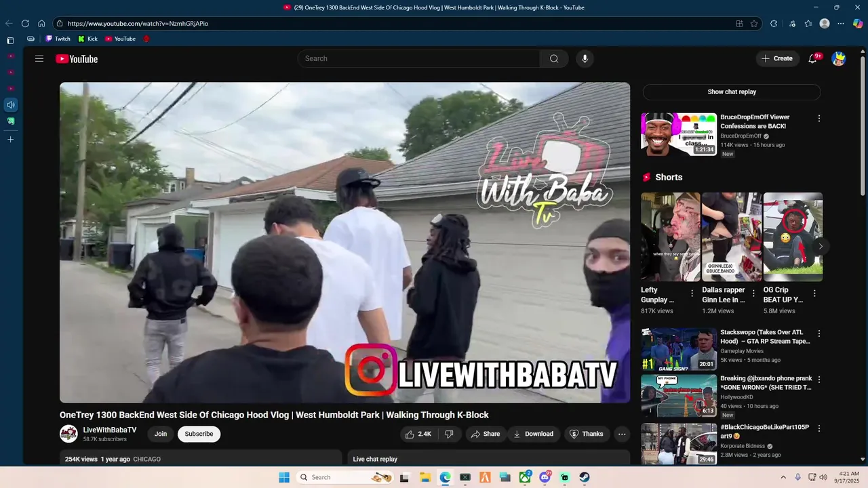
Task: Open the favorites hub icon
Action: click(808, 23)
